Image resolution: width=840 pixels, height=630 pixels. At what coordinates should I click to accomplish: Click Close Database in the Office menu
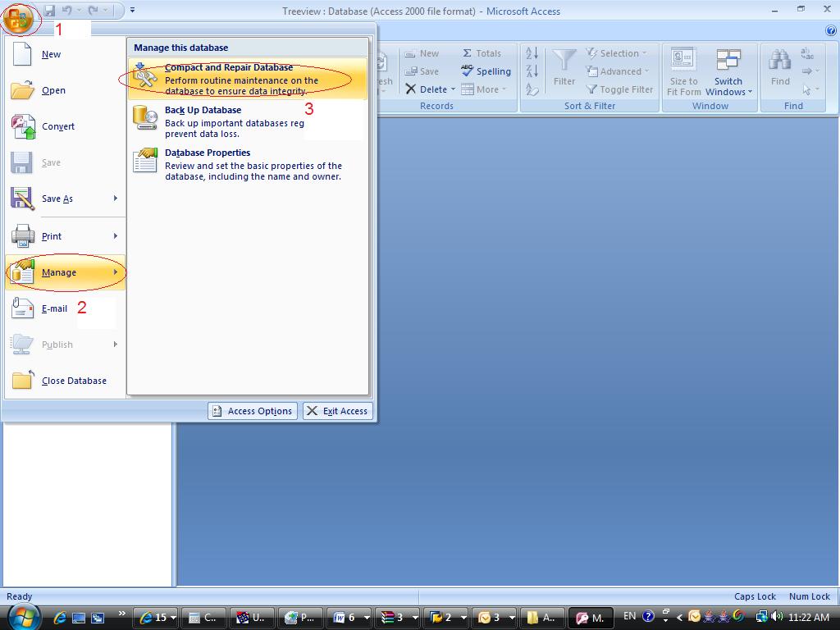66,381
